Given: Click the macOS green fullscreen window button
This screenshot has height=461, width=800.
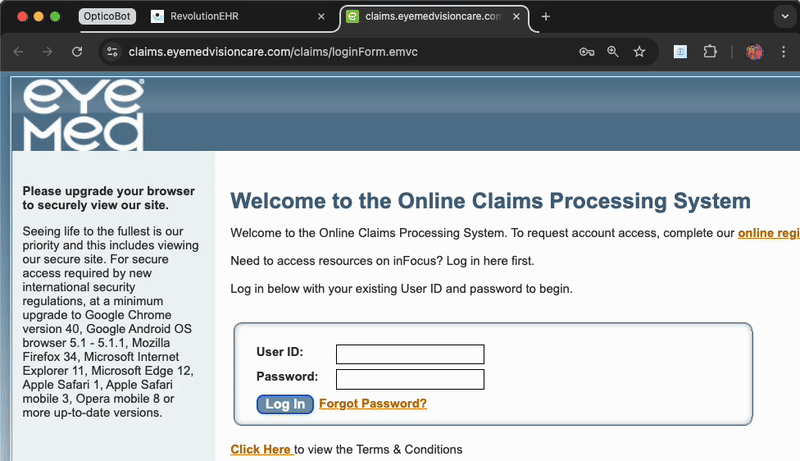Looking at the screenshot, I should (55, 16).
